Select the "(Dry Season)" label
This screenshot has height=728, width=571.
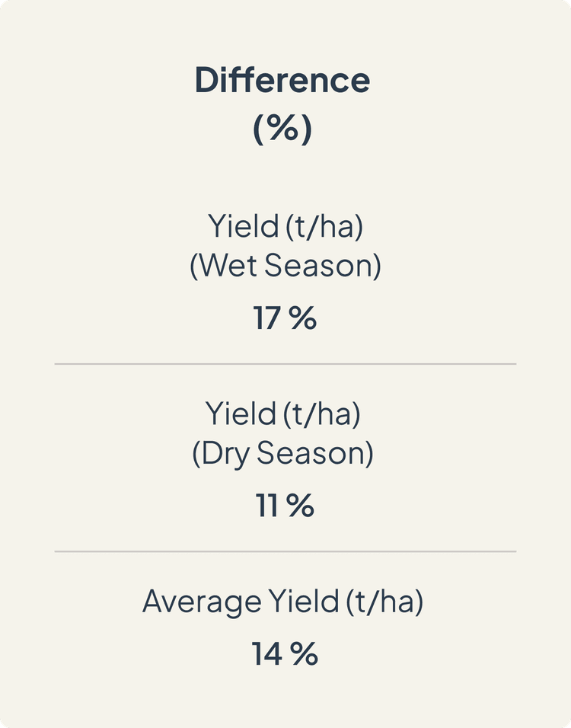click(282, 453)
